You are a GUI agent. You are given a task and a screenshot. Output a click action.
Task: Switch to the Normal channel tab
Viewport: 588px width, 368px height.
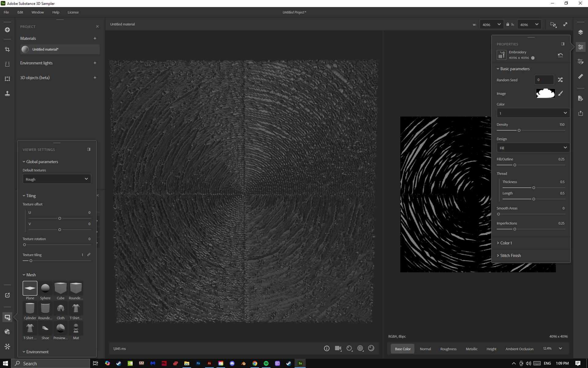425,349
